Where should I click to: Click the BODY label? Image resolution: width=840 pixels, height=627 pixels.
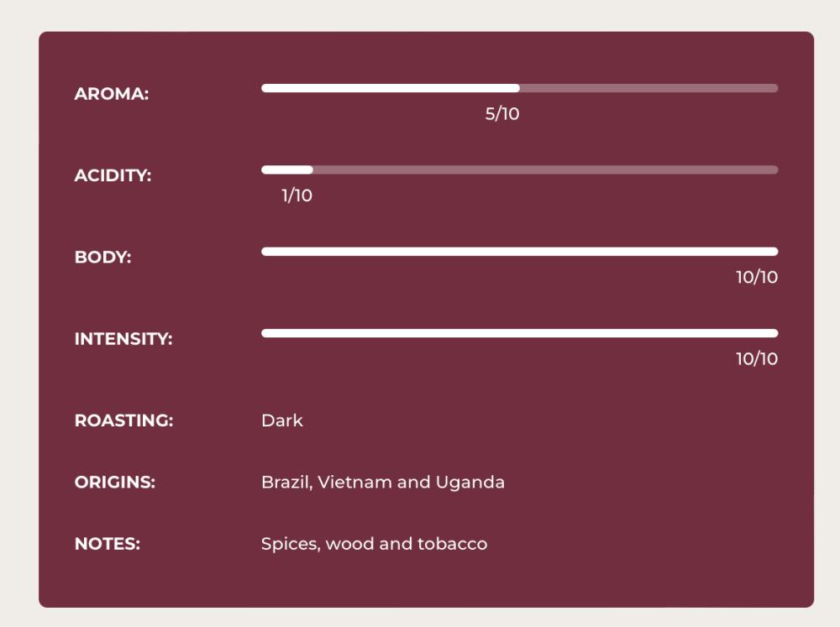(x=102, y=257)
